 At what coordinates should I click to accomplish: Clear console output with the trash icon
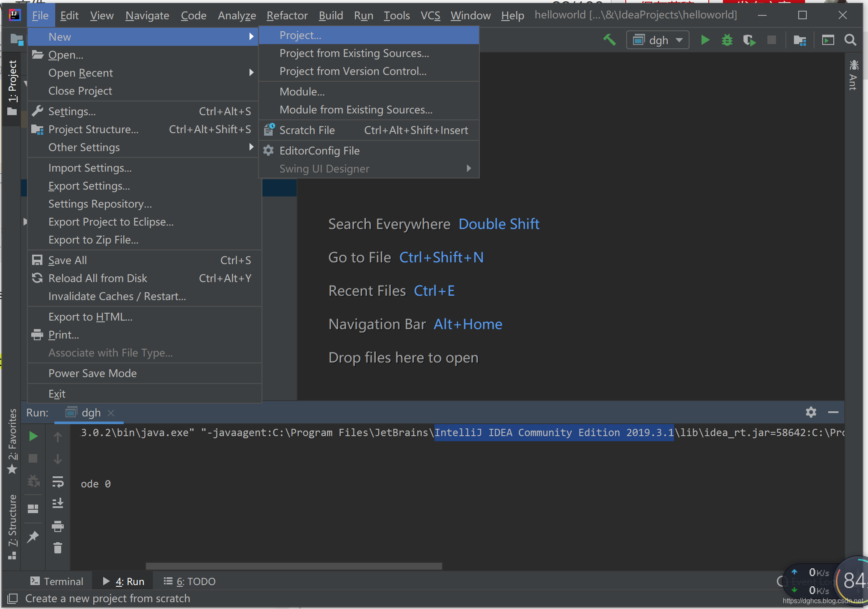pos(58,548)
